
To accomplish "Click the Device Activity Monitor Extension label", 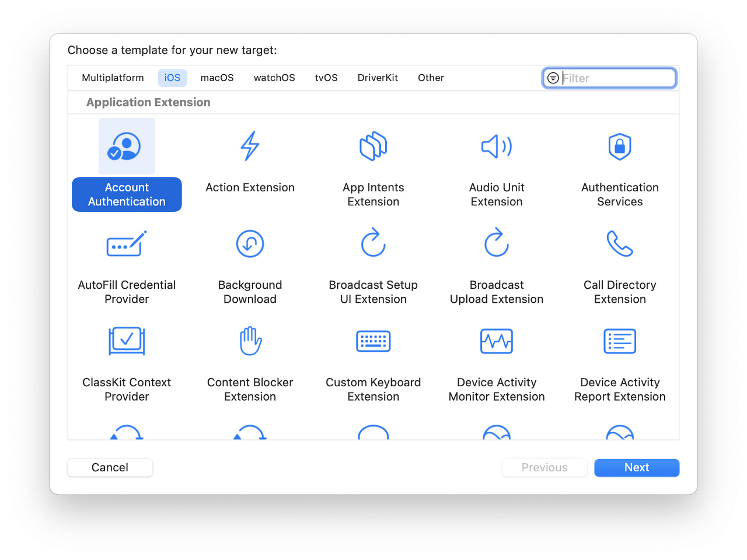I will pos(497,389).
